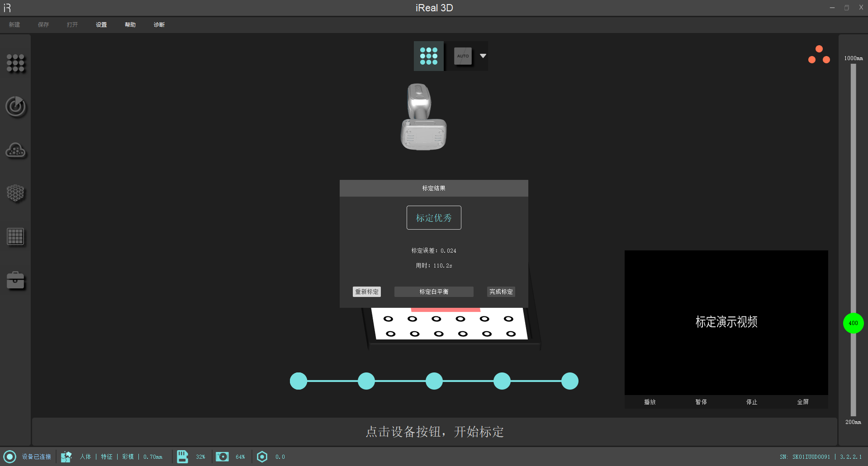Show the demo video fullscreen via 全屏
The width and height of the screenshot is (868, 466).
point(803,402)
